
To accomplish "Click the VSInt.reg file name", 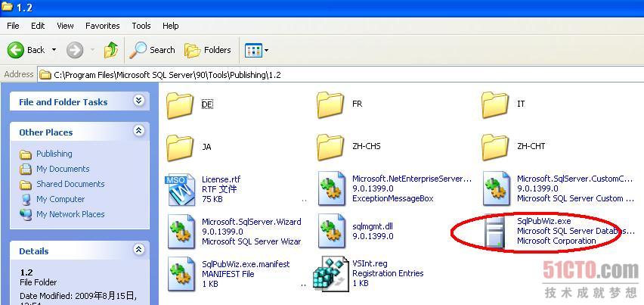I will (x=370, y=263).
